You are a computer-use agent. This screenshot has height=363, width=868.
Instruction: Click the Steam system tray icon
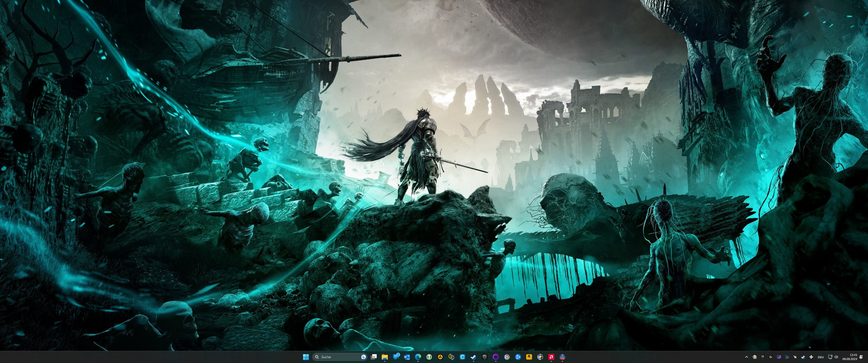[x=803, y=357]
